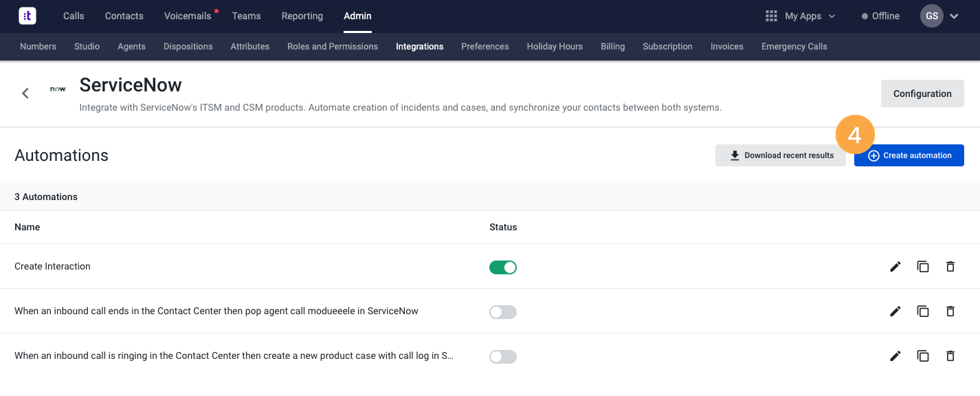Enable the inbound call ringing automation toggle
980x396 pixels.
(x=502, y=357)
